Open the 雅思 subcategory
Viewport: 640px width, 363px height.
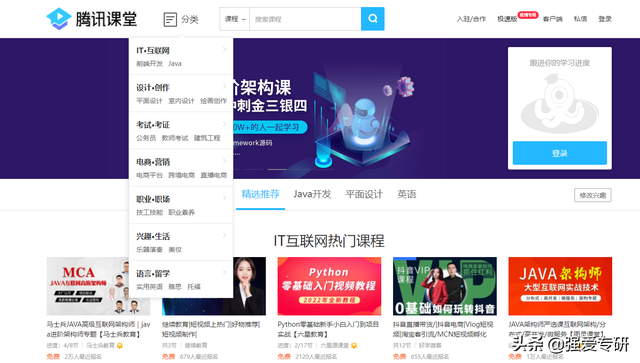[175, 287]
